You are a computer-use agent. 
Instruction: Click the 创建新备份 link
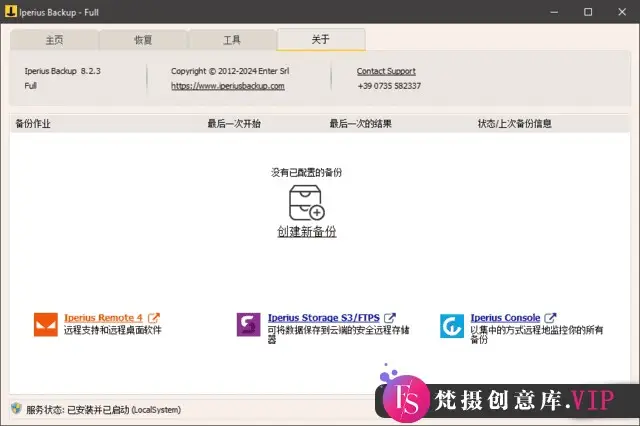coord(307,231)
